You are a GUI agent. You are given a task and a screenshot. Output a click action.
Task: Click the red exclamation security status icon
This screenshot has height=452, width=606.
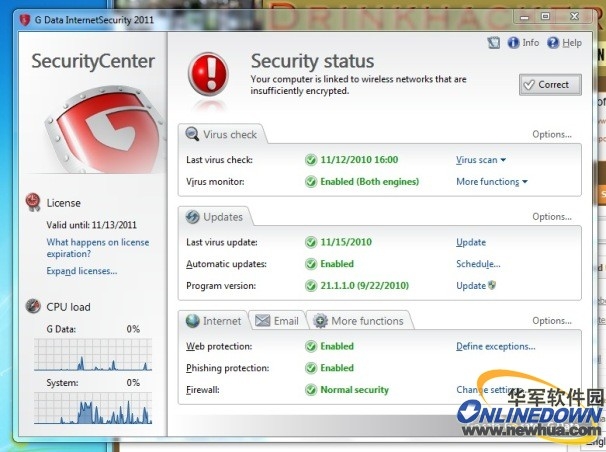[x=208, y=75]
